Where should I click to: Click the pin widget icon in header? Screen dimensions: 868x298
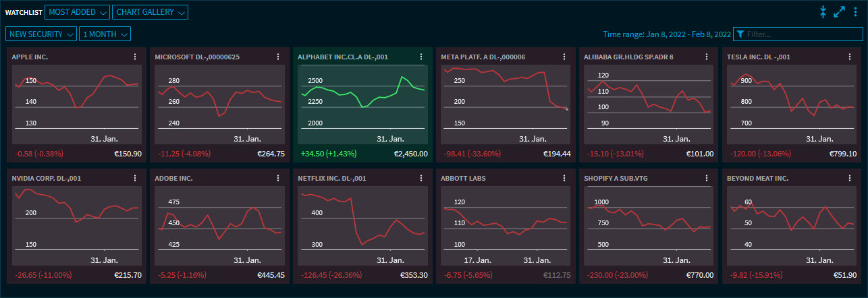823,11
